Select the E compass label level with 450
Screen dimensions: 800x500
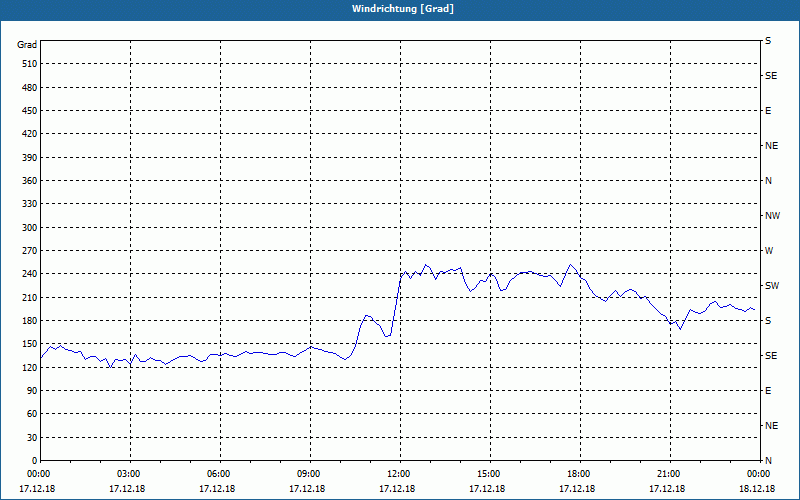click(768, 111)
